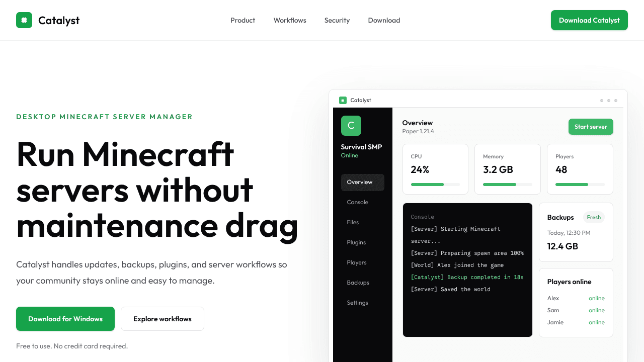Click the Explore workflows button

point(163,319)
